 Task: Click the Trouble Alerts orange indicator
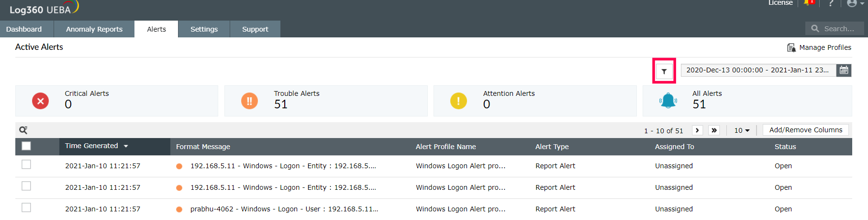click(249, 101)
